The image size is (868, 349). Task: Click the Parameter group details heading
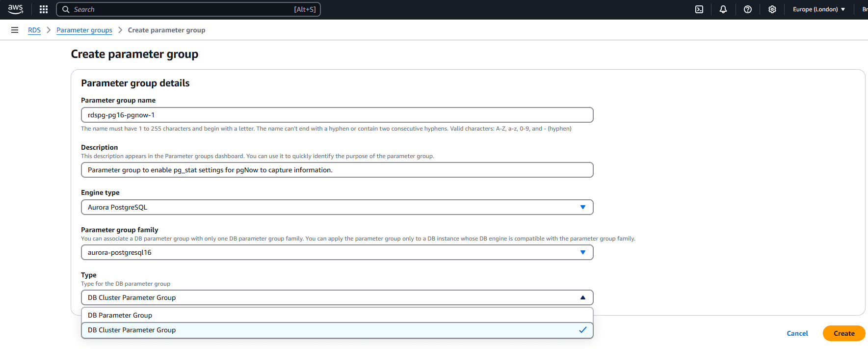pos(135,83)
